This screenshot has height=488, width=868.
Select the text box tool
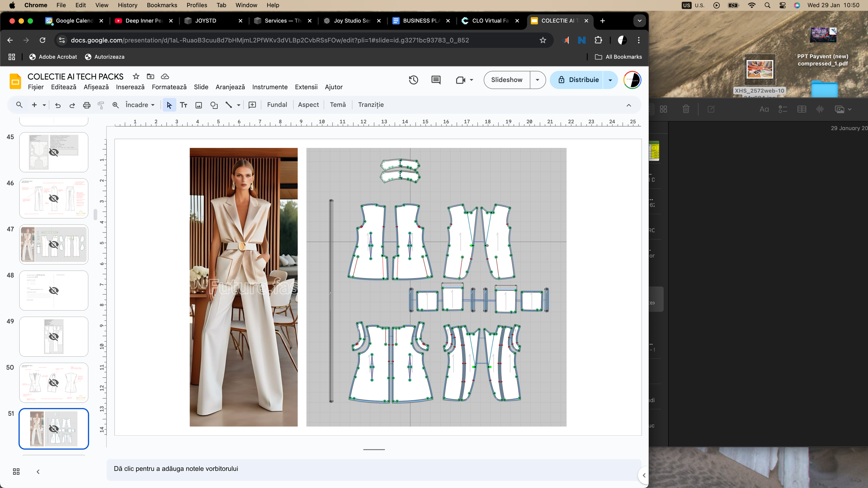point(184,105)
